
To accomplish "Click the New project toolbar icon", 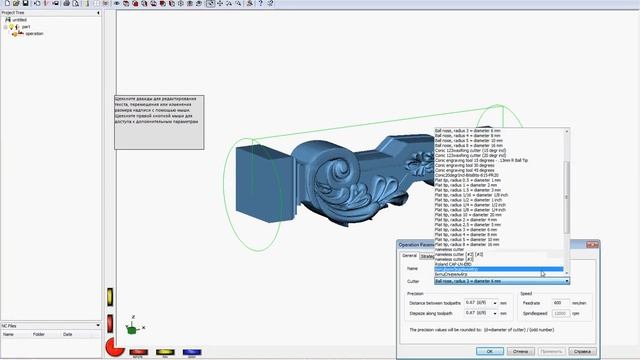I will click(x=7, y=3).
